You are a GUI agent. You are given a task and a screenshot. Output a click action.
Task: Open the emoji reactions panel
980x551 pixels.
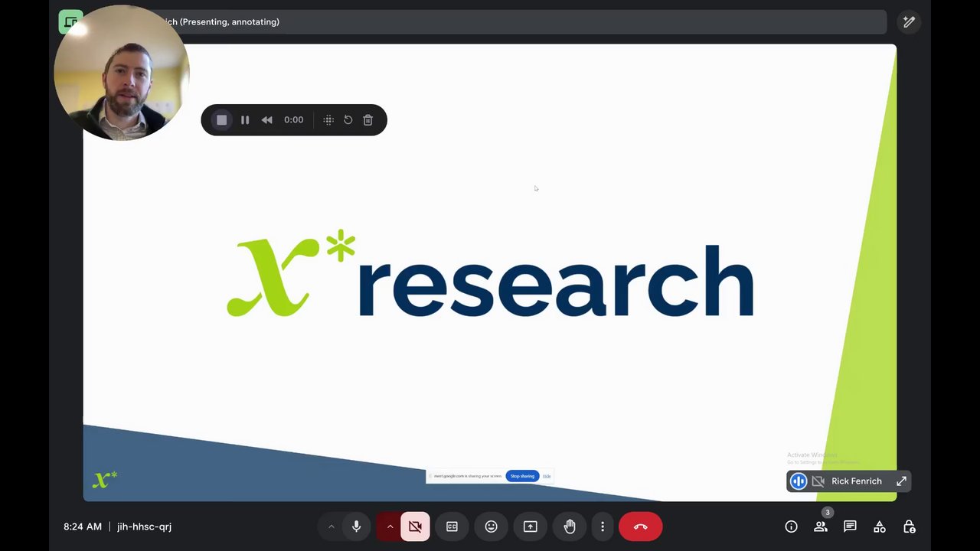click(491, 527)
